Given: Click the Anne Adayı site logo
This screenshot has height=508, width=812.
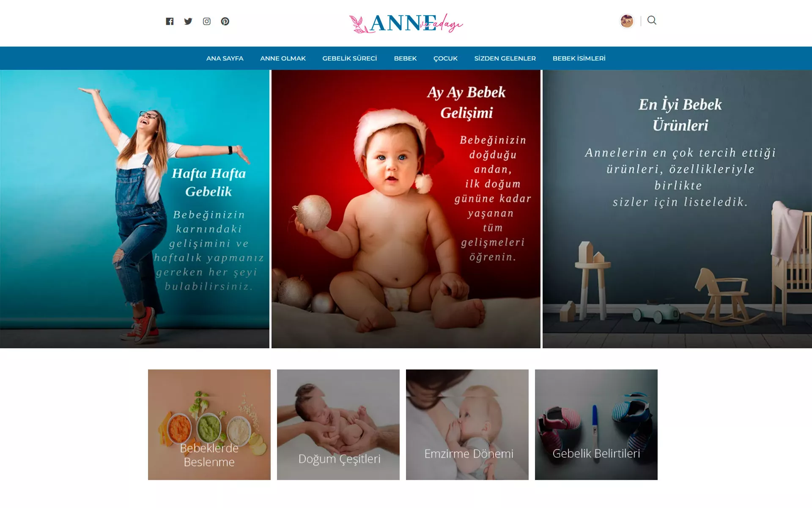Looking at the screenshot, I should (406, 23).
